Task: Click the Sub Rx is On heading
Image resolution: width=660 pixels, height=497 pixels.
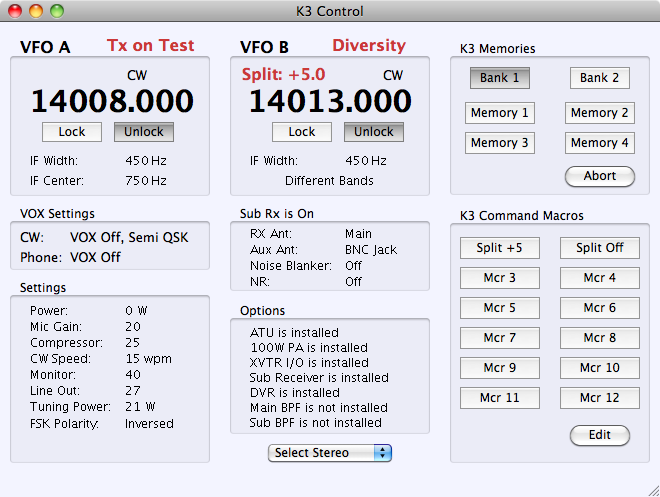Action: 277,214
